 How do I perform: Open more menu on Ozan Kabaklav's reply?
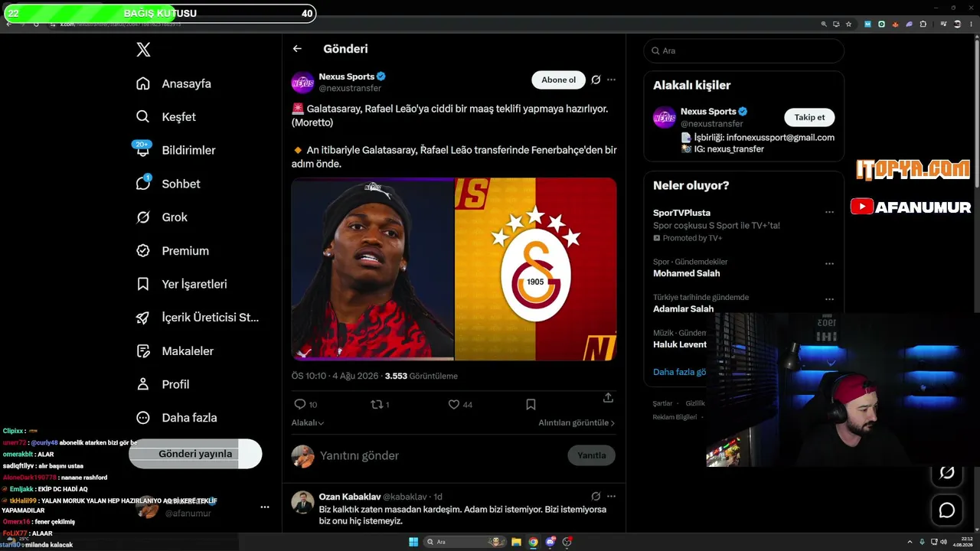[x=611, y=496]
